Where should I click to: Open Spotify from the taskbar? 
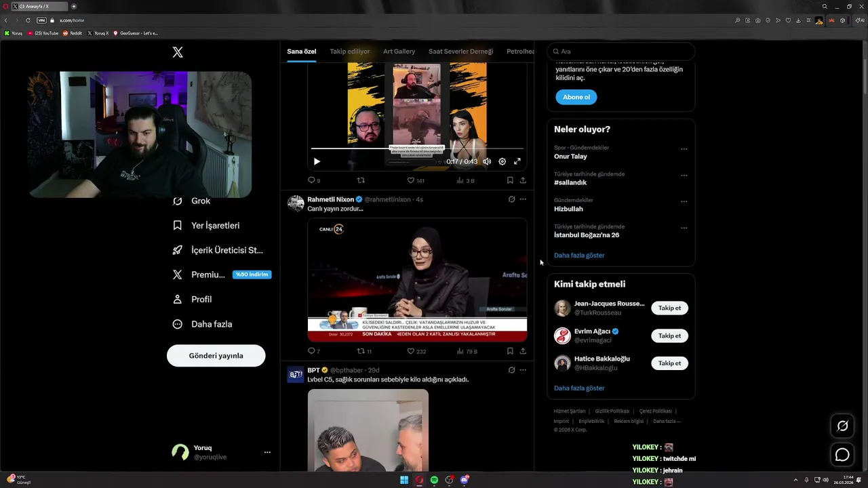434,480
